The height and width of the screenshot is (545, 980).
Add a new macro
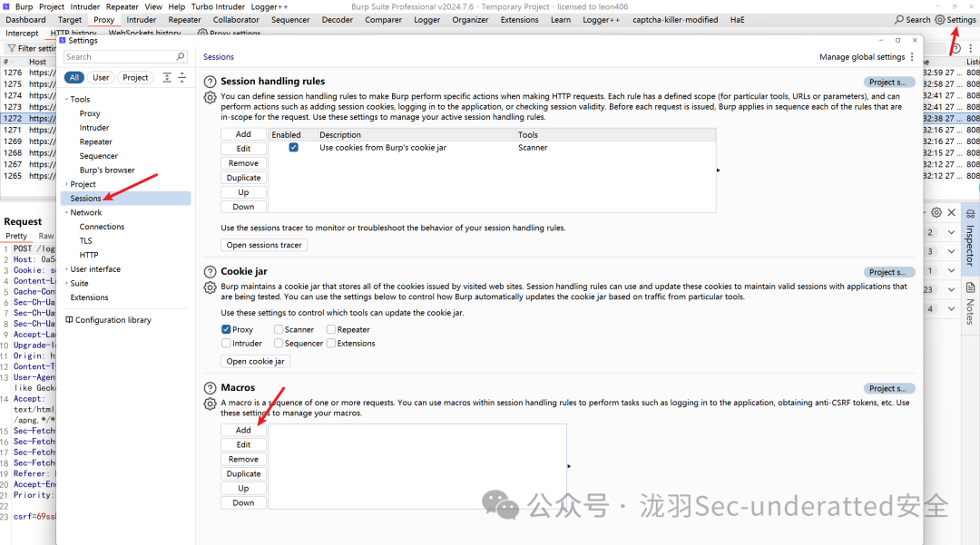243,430
